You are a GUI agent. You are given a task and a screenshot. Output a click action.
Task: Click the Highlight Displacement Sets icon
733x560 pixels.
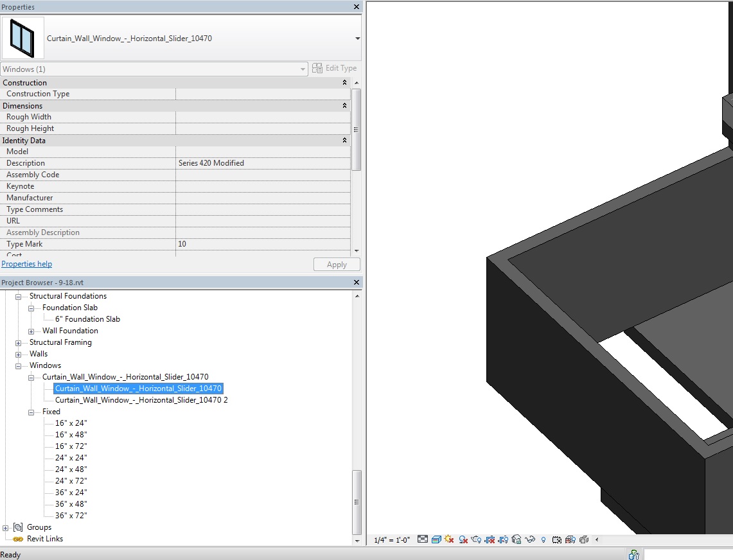(584, 539)
